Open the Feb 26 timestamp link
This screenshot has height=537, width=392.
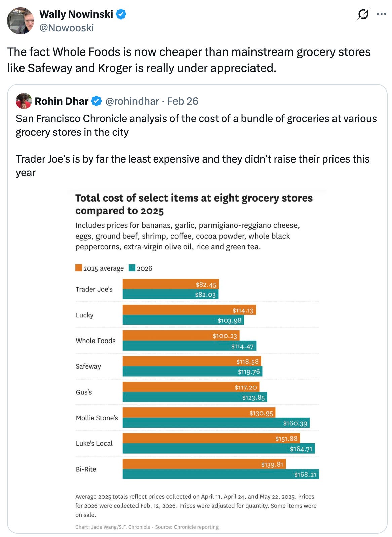[x=183, y=101]
